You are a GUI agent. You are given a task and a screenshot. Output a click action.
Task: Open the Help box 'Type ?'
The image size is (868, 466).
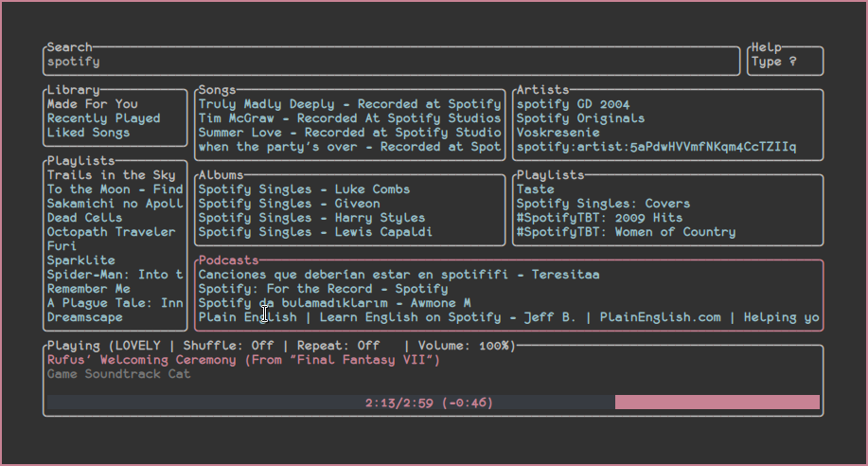(785, 62)
